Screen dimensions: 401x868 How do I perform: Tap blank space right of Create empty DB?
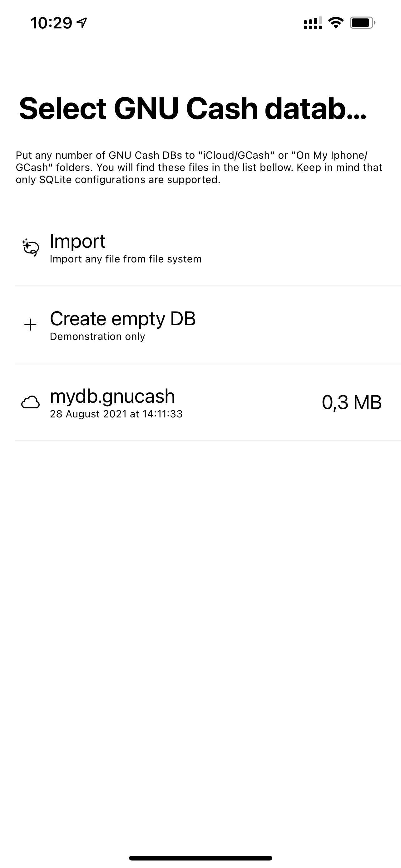pos(296,325)
